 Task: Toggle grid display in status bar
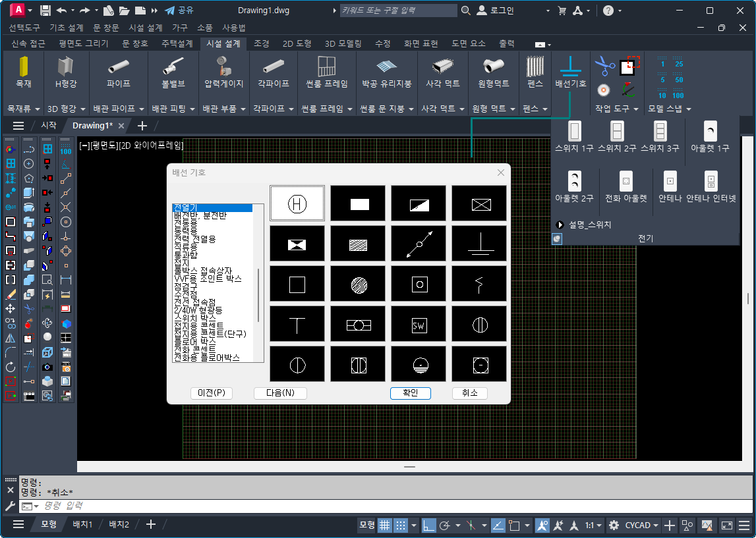click(385, 525)
